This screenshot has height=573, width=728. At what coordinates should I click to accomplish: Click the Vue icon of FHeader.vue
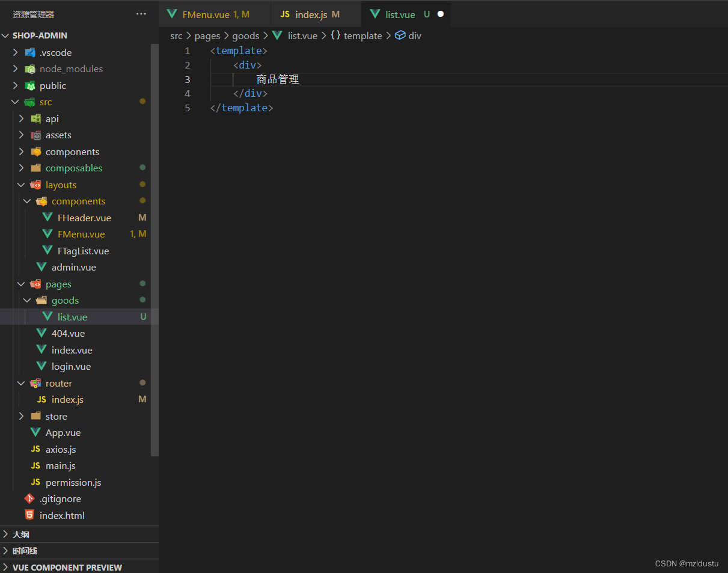click(47, 218)
